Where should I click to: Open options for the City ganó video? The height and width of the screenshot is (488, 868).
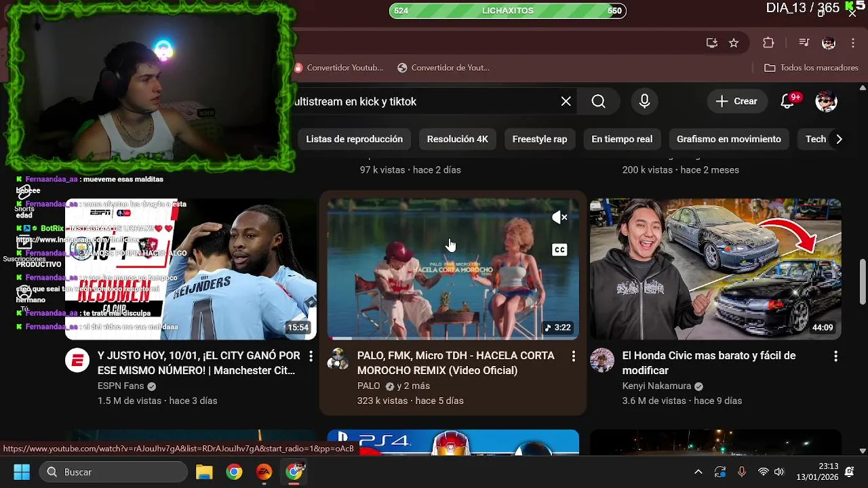pyautogui.click(x=311, y=356)
